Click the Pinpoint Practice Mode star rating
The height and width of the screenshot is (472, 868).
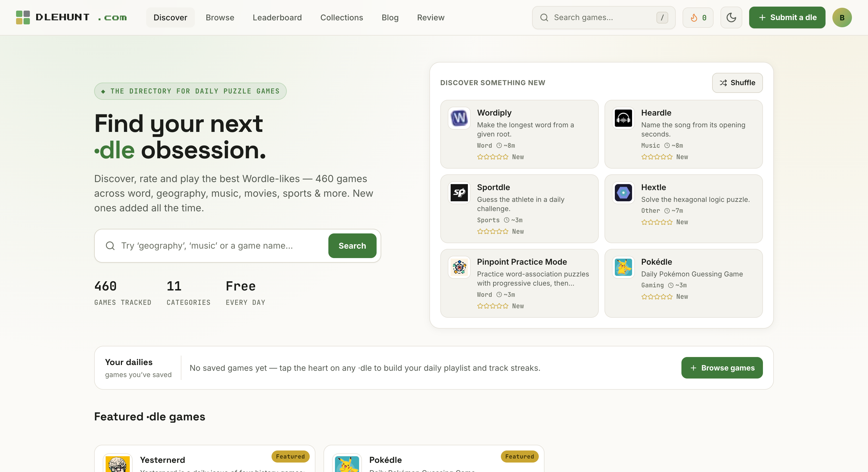[493, 306]
